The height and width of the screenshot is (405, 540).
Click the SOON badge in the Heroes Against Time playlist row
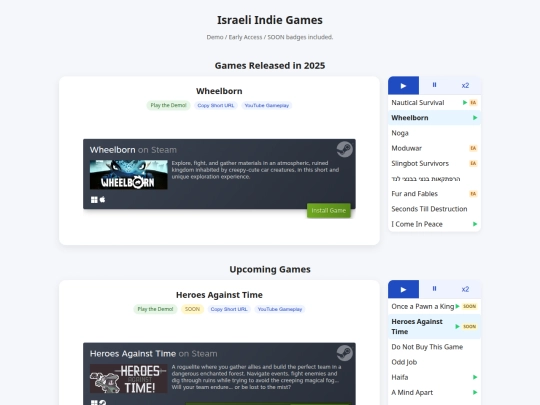point(469,326)
